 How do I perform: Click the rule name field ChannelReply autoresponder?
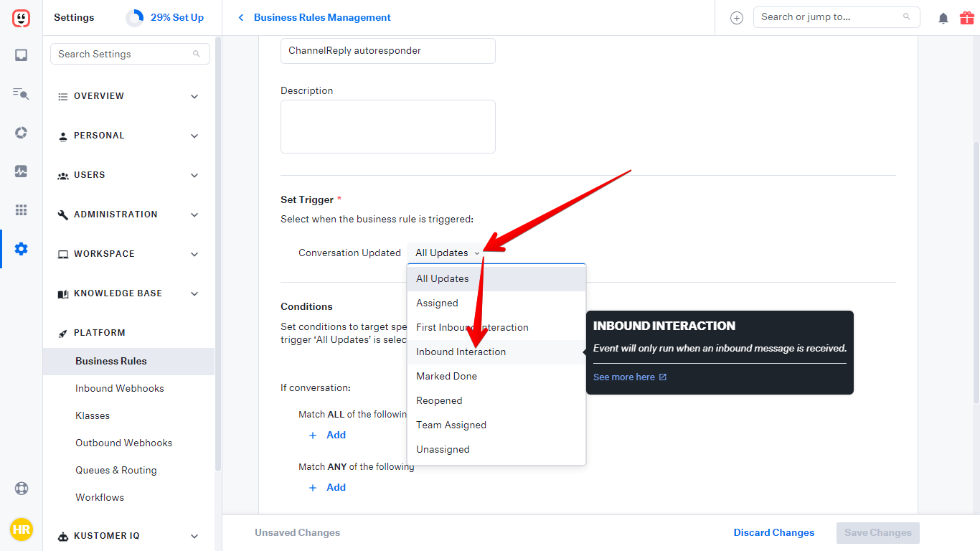(388, 51)
